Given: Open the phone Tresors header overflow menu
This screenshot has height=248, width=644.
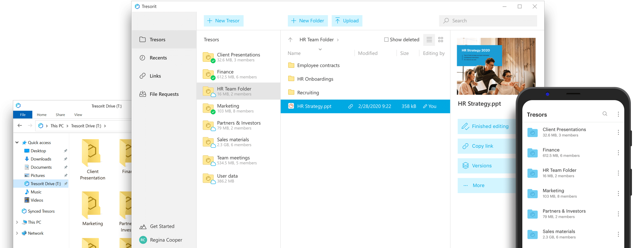Looking at the screenshot, I should tap(618, 114).
